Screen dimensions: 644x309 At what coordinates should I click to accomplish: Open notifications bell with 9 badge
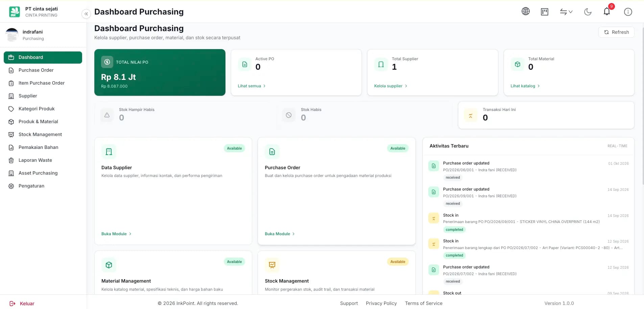click(607, 12)
